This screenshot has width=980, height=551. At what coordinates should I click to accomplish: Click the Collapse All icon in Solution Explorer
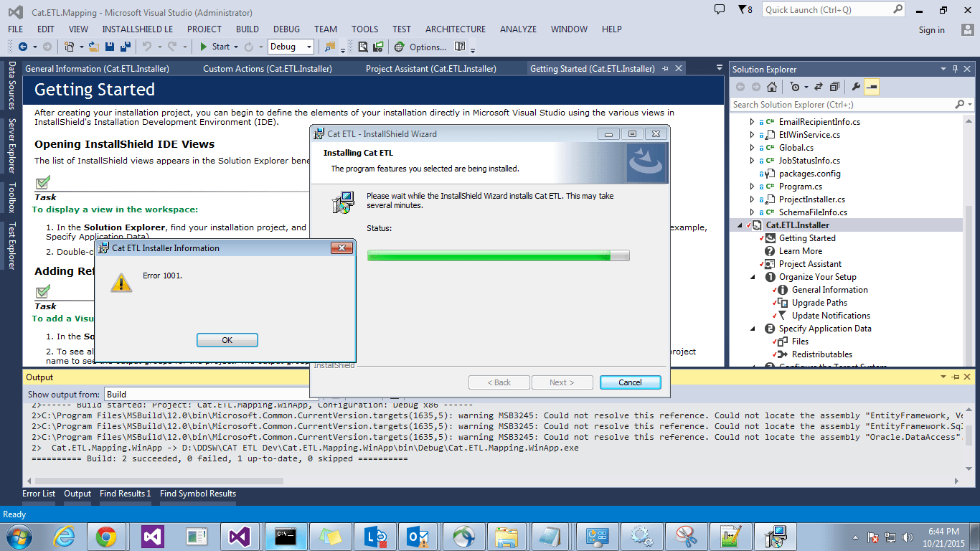pos(834,87)
